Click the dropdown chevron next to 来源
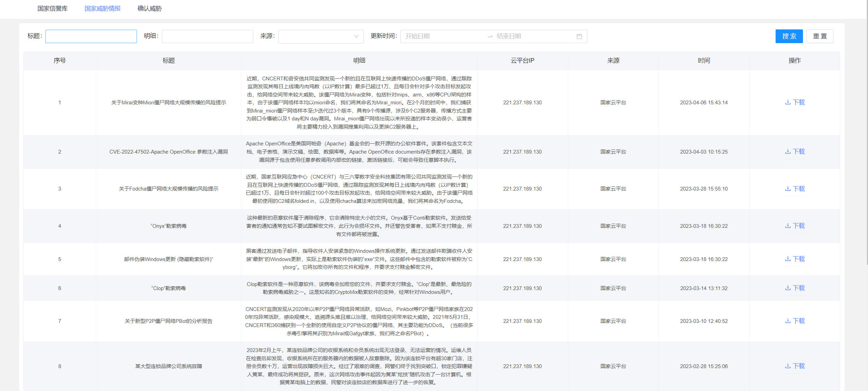The width and height of the screenshot is (868, 391). pos(356,36)
